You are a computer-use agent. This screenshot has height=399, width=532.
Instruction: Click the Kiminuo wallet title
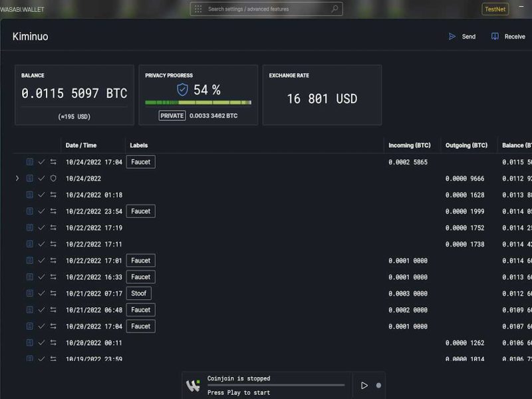[30, 37]
